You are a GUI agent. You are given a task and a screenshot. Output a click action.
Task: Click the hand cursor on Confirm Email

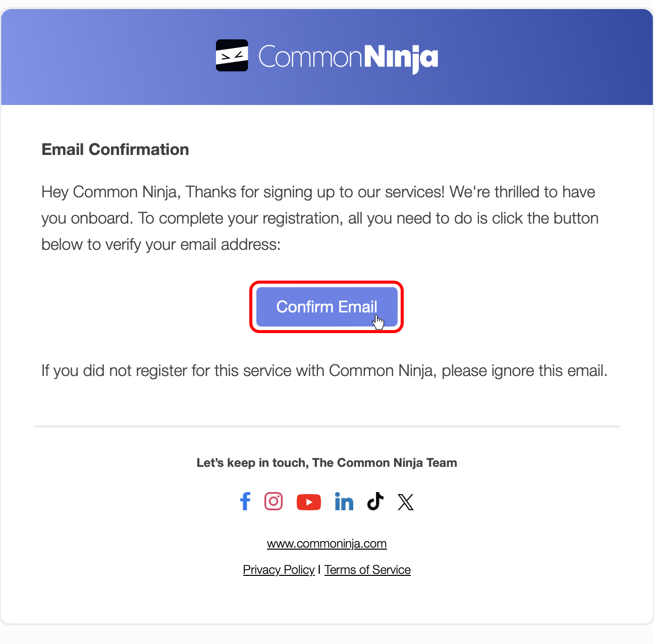(378, 321)
